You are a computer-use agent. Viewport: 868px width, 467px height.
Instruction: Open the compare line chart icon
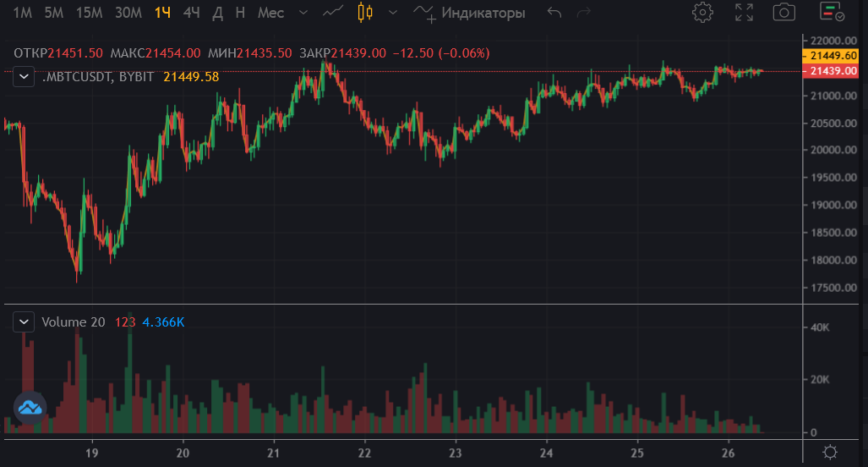[x=334, y=13]
